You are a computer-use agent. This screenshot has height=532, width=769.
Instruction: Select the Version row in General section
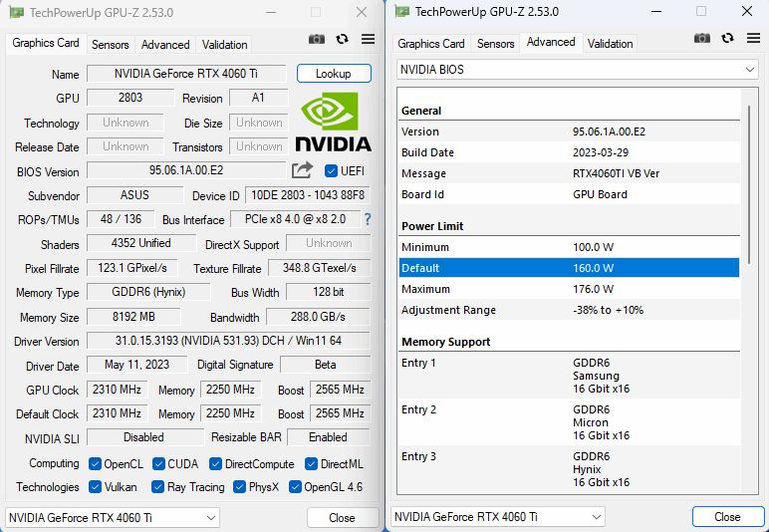(569, 132)
